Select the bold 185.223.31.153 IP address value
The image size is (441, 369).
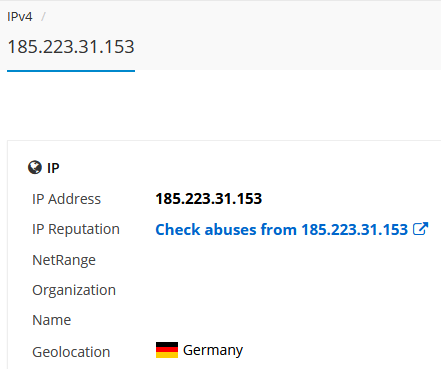point(209,199)
